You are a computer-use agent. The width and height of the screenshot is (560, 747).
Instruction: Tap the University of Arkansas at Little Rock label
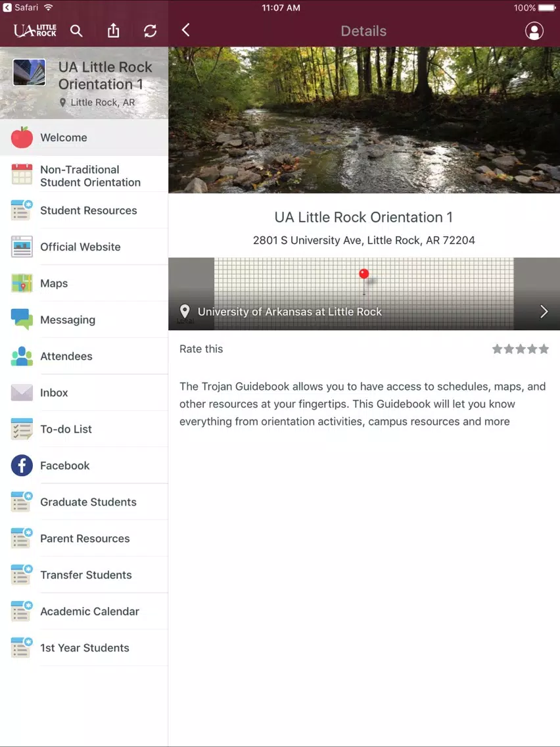tap(289, 312)
